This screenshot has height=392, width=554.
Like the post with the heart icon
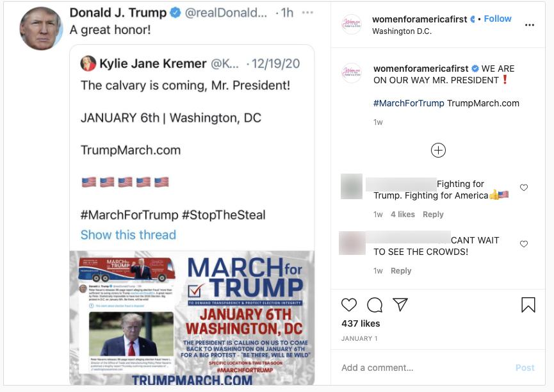(348, 305)
